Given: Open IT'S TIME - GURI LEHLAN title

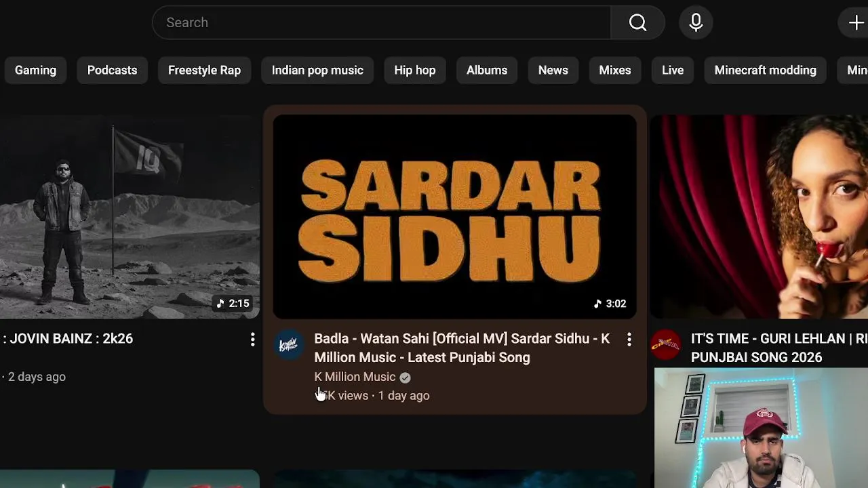Looking at the screenshot, I should point(779,348).
